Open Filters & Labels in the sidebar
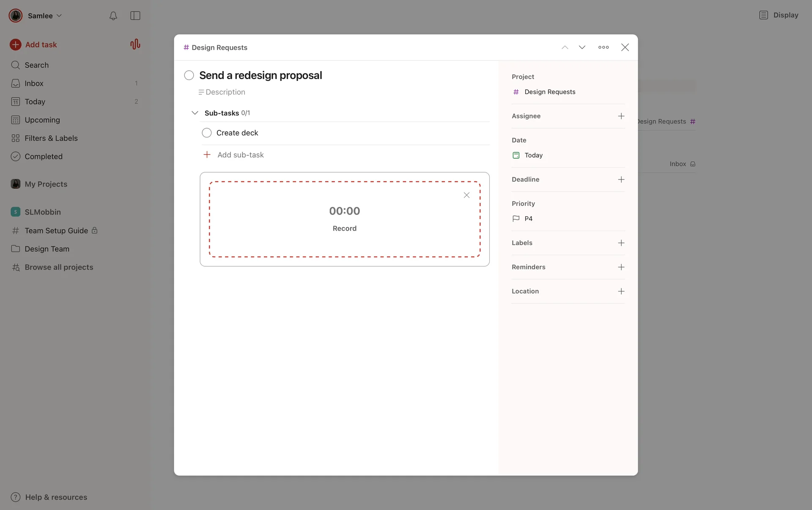The width and height of the screenshot is (812, 510). (51, 138)
